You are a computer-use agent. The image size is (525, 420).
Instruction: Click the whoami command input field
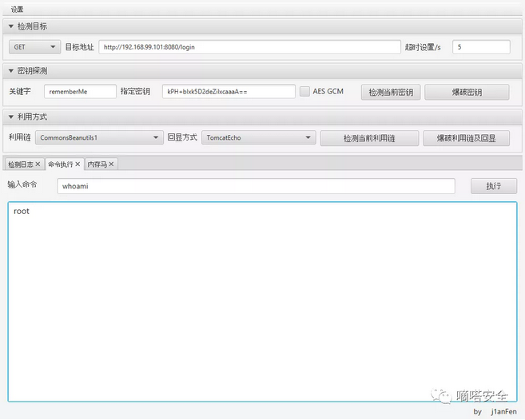click(x=256, y=186)
